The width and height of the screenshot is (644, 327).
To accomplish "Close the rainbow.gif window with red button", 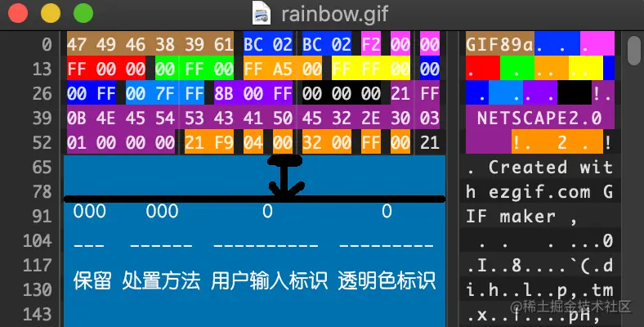I will point(18,13).
